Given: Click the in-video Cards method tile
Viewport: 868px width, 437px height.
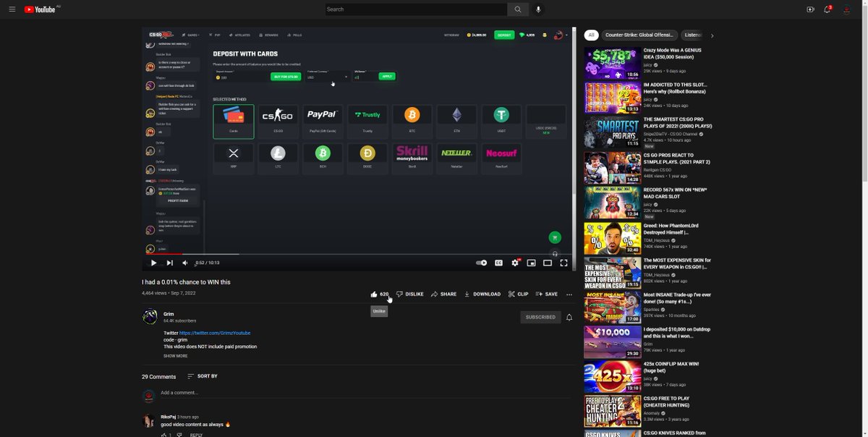Looking at the screenshot, I should click(x=234, y=121).
